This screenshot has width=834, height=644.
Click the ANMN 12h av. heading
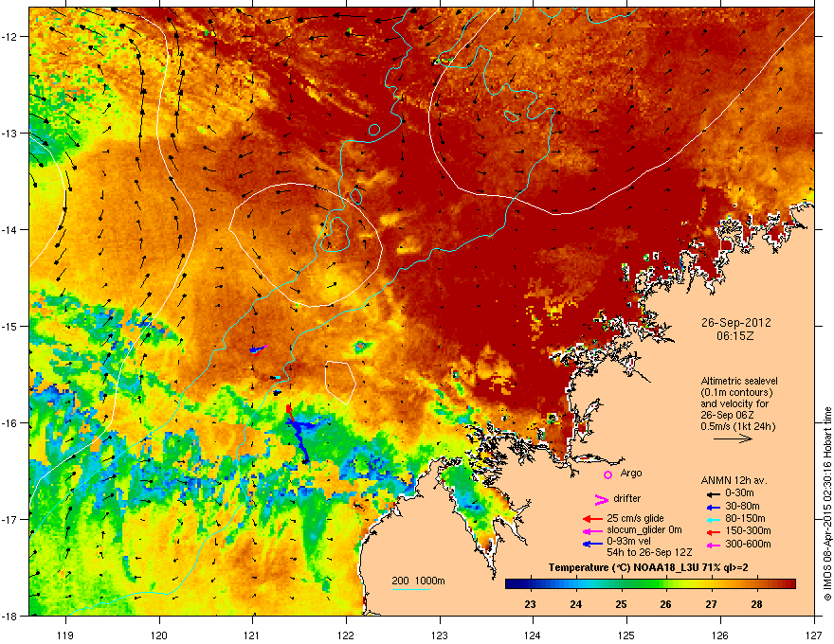tap(734, 480)
